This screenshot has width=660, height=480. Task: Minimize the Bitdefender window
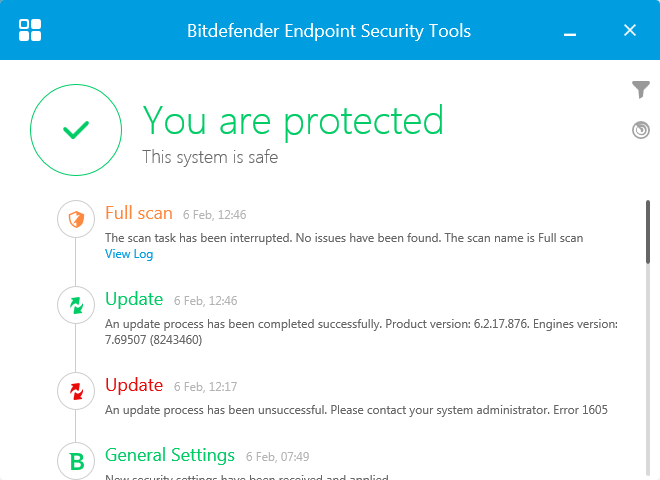570,31
